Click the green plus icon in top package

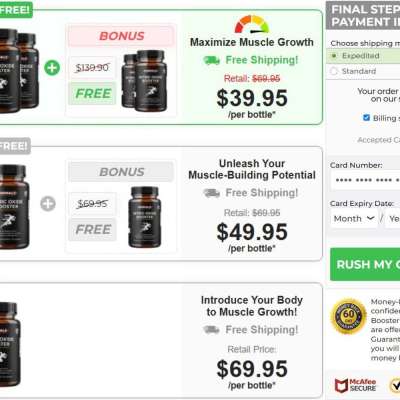pyautogui.click(x=52, y=68)
